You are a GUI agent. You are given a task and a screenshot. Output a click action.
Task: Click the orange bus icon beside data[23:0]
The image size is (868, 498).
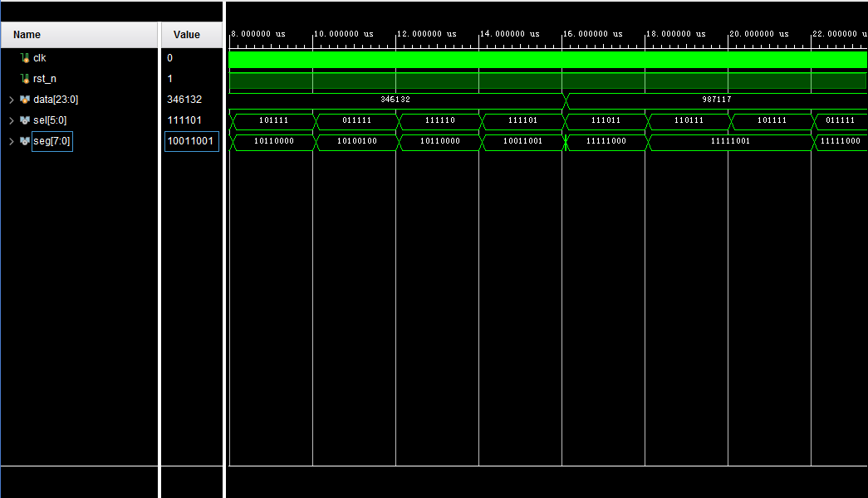[26, 99]
